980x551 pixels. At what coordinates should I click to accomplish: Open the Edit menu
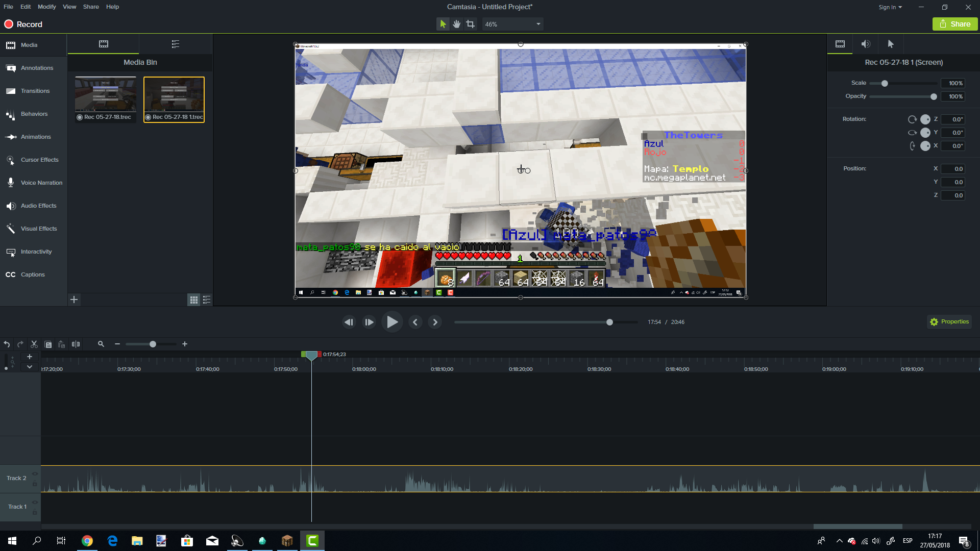(x=26, y=7)
